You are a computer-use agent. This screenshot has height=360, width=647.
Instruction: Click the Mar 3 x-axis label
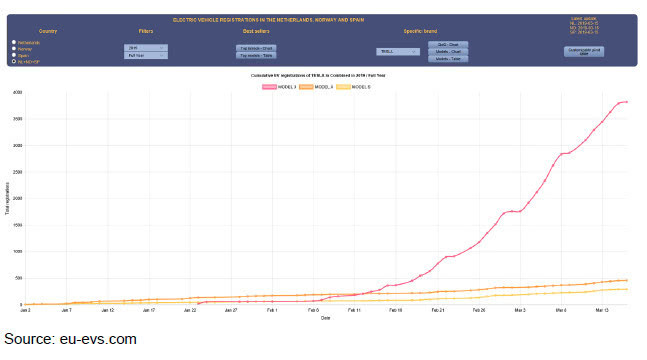(x=520, y=310)
